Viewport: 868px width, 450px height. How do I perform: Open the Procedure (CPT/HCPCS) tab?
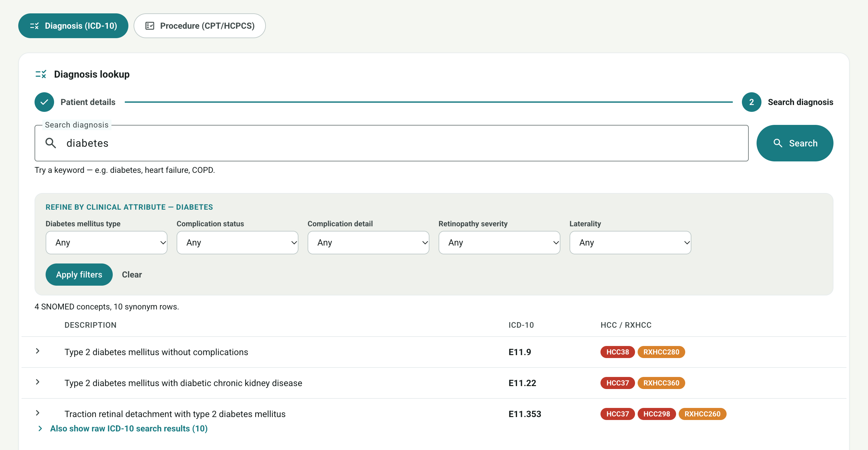tap(199, 26)
